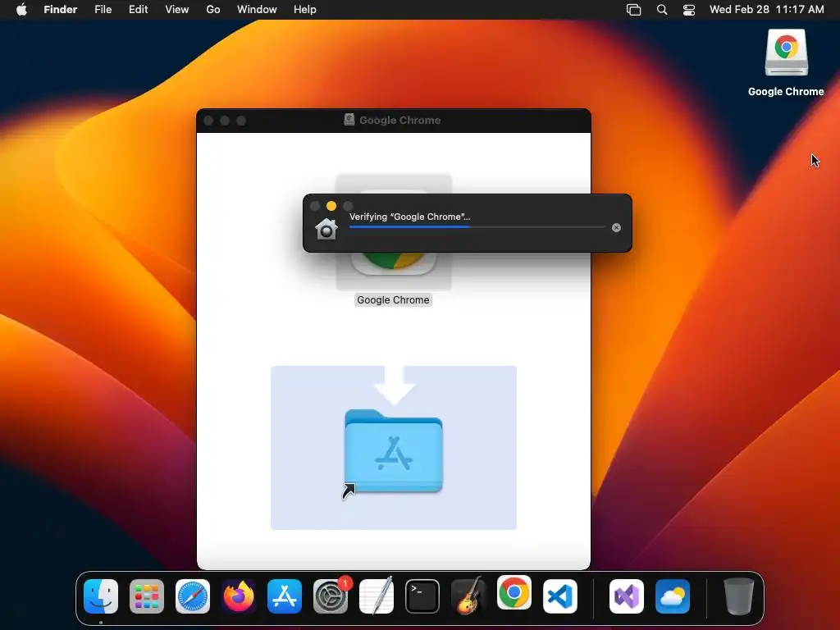Open Control Center in menu bar
This screenshot has height=630, width=840.
689,10
